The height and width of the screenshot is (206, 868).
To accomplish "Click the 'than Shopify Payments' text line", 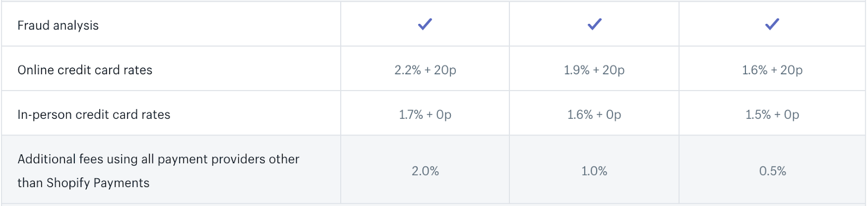I will tap(84, 183).
